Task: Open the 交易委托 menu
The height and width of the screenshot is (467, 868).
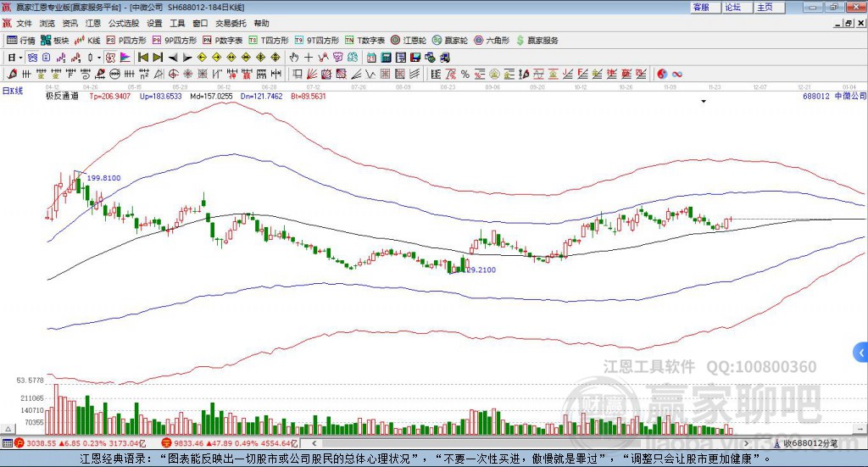Action: [x=231, y=23]
